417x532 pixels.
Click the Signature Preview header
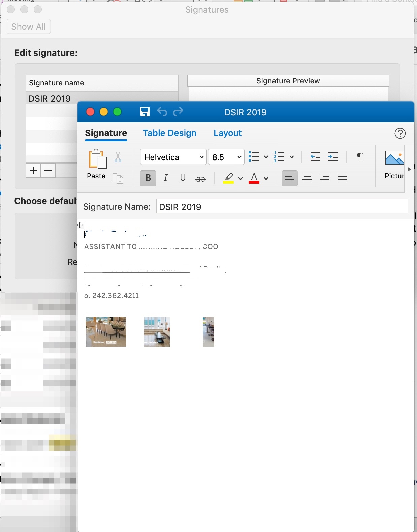pyautogui.click(x=288, y=81)
